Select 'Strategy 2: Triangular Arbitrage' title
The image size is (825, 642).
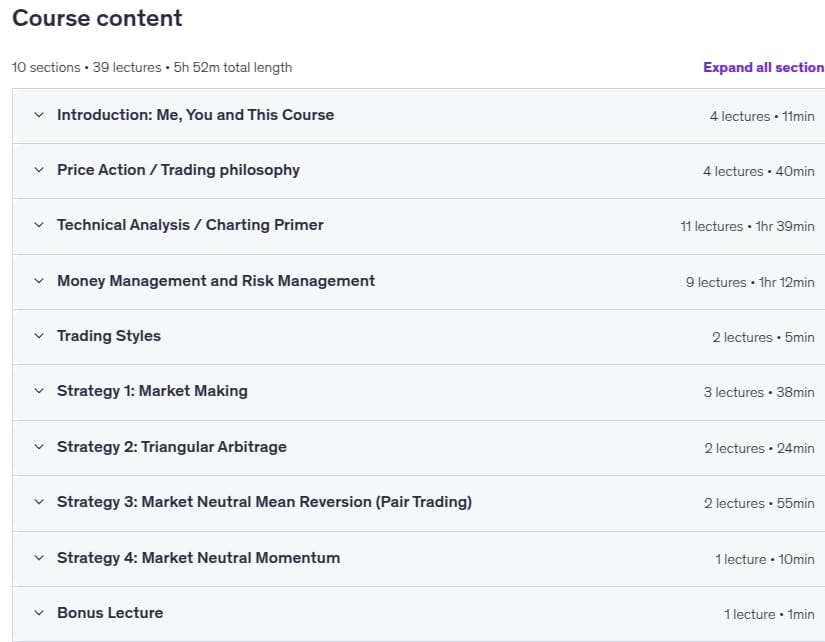pos(172,447)
